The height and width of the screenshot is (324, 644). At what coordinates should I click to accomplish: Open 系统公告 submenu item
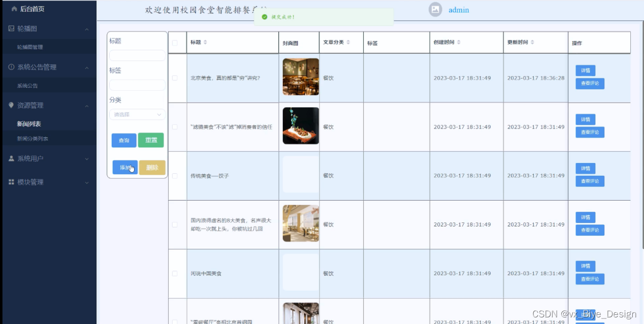tap(27, 86)
